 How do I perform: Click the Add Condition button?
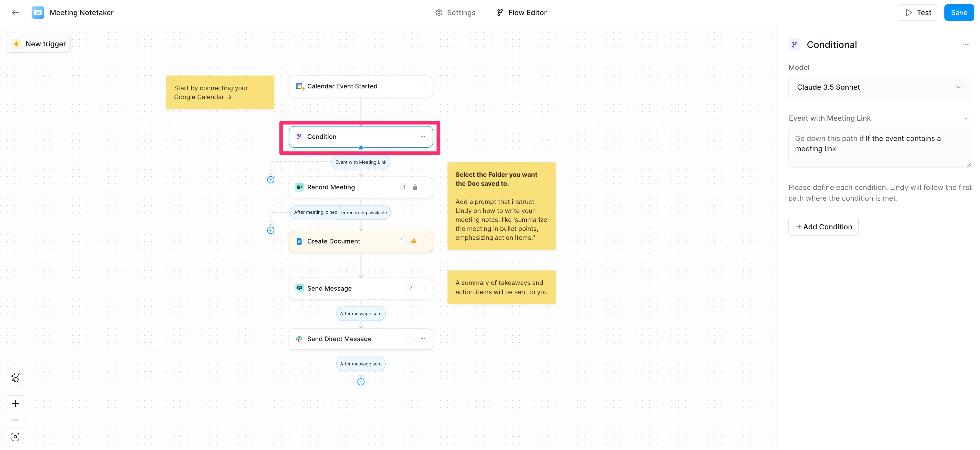823,227
